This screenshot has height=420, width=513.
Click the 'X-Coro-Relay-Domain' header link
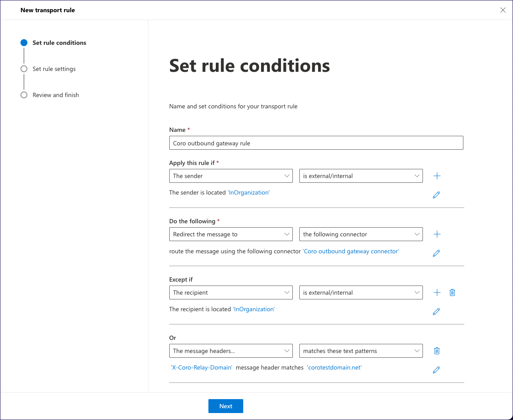(201, 367)
